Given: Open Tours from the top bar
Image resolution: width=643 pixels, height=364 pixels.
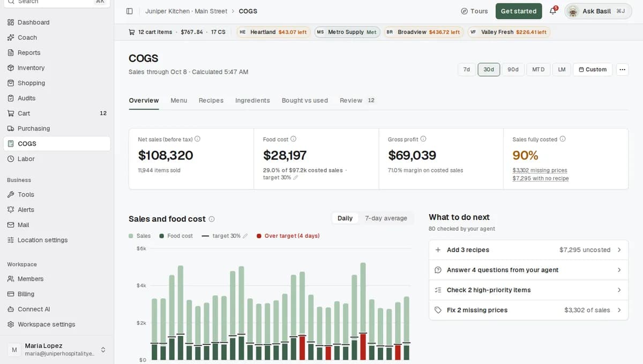Looking at the screenshot, I should (x=474, y=11).
